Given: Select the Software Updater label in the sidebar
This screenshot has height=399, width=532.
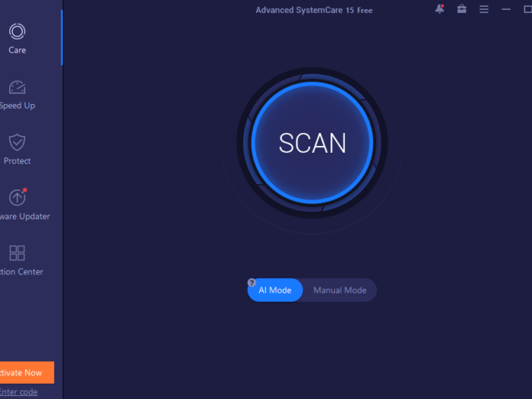Looking at the screenshot, I should pos(24,217).
